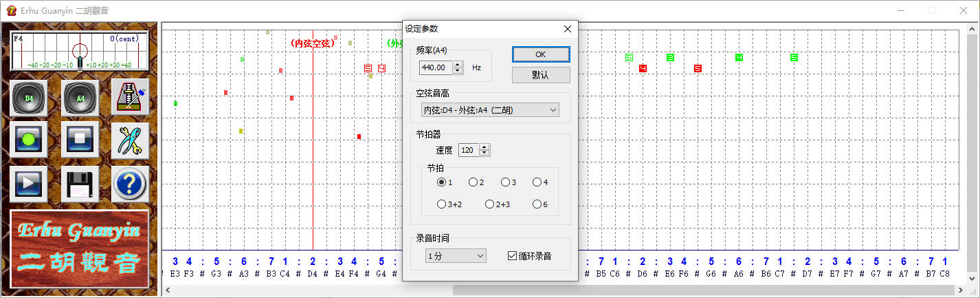980x298 pixels.
Task: Increase metronome tempo with the up arrow
Action: point(485,147)
